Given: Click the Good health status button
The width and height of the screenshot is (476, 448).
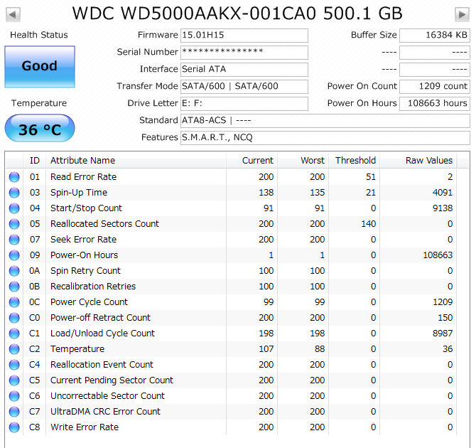Looking at the screenshot, I should coord(40,67).
